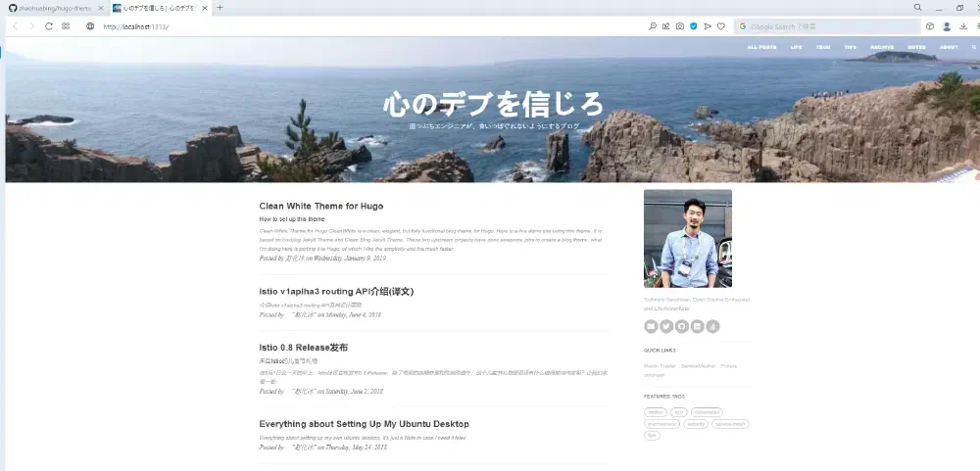Select the security featured tag
This screenshot has height=471, width=980.
[695, 424]
